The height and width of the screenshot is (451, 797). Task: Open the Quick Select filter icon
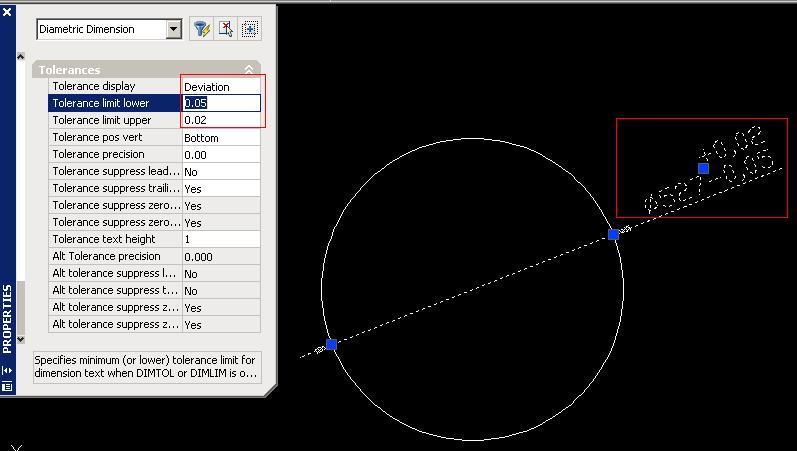tap(201, 29)
